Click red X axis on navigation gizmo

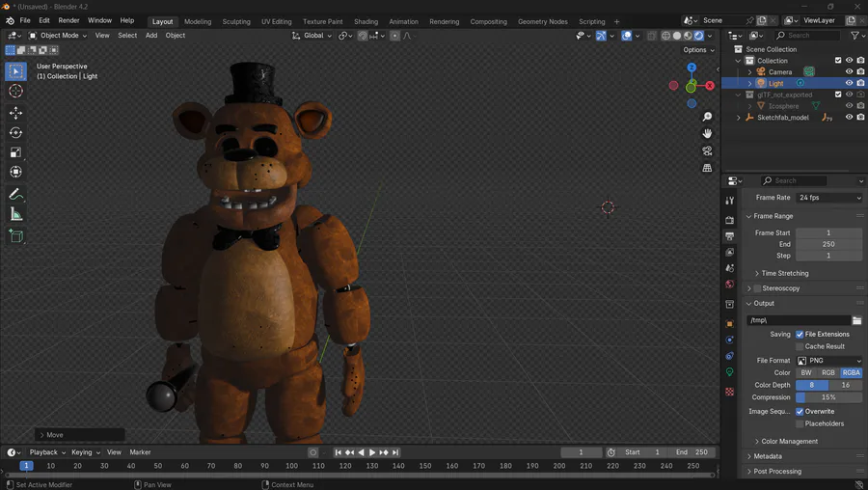(x=710, y=86)
